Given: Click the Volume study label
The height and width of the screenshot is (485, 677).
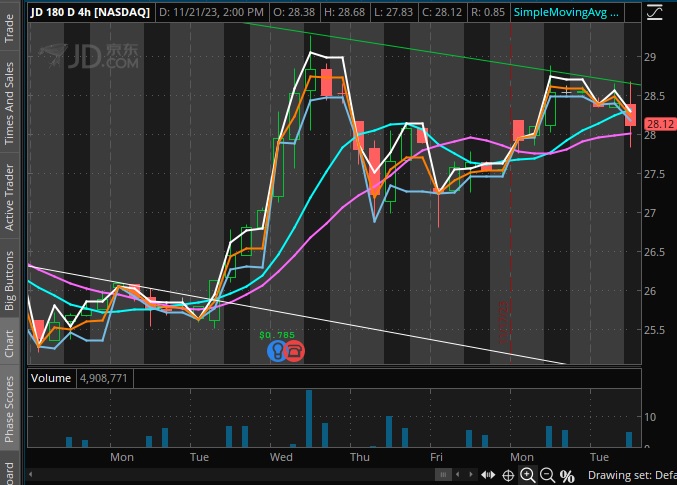Looking at the screenshot, I should pos(49,379).
